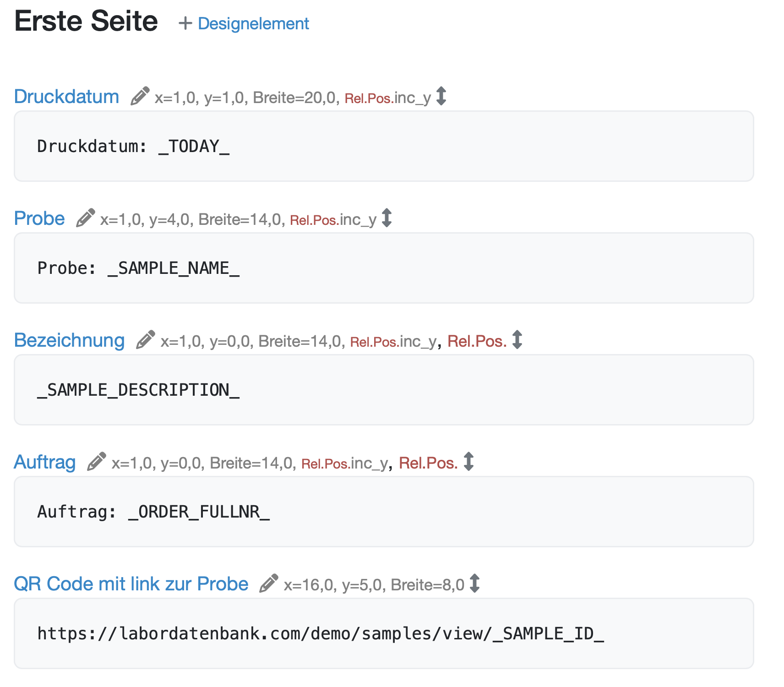784x687 pixels.
Task: Edit Bezeichnung using its pencil icon
Action: point(146,340)
